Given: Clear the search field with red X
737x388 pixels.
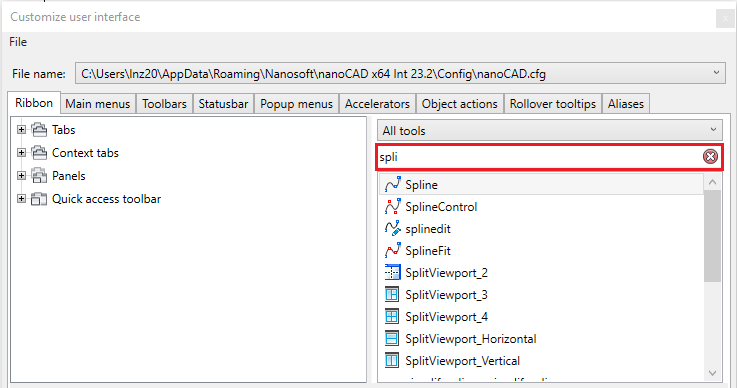Looking at the screenshot, I should pos(710,157).
